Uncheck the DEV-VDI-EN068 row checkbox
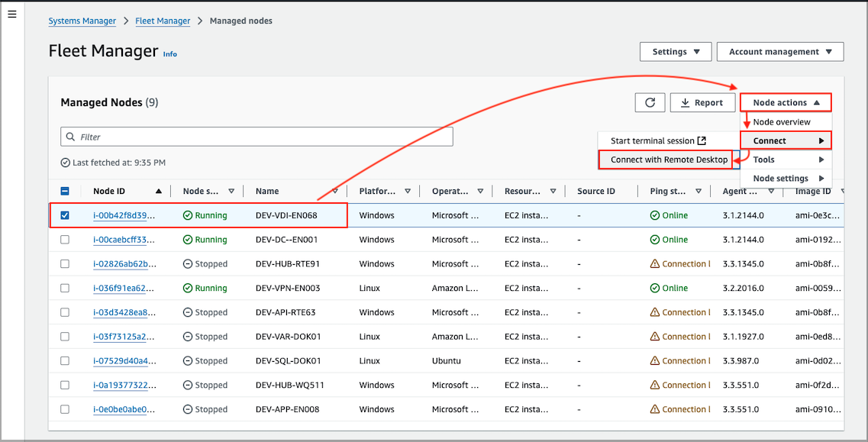The height and width of the screenshot is (442, 868). (x=65, y=215)
